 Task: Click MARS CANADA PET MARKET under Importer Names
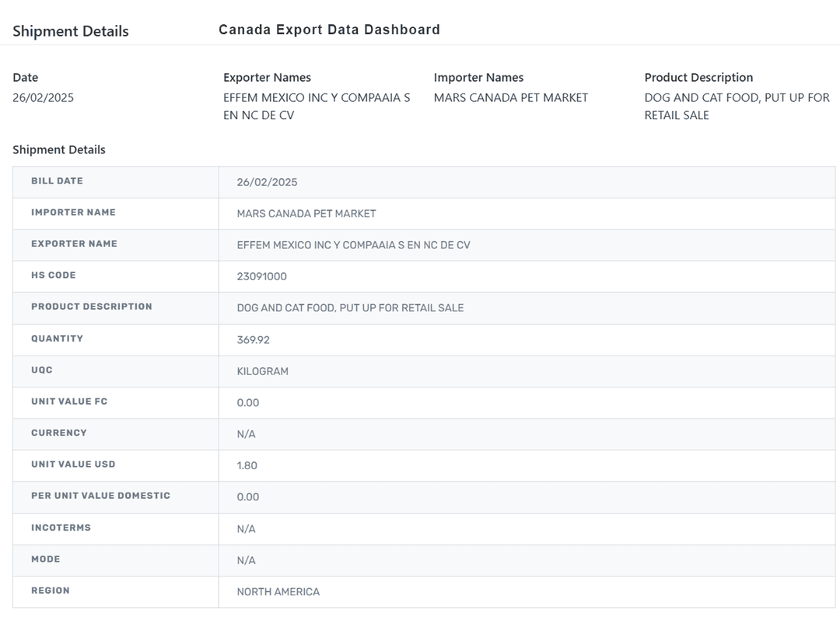(511, 98)
